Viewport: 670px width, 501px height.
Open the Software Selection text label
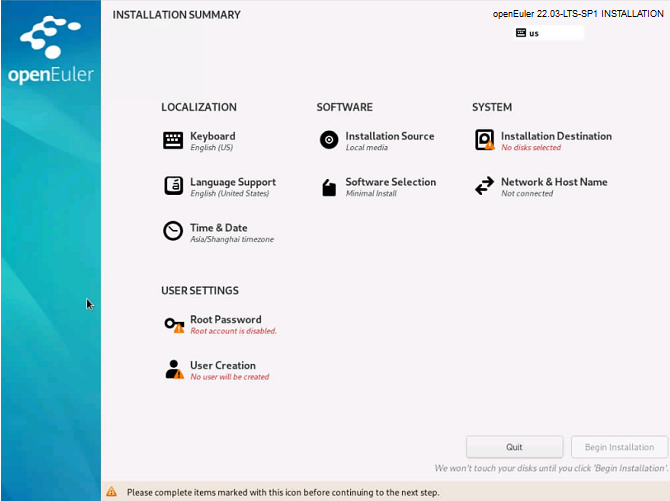pyautogui.click(x=390, y=182)
